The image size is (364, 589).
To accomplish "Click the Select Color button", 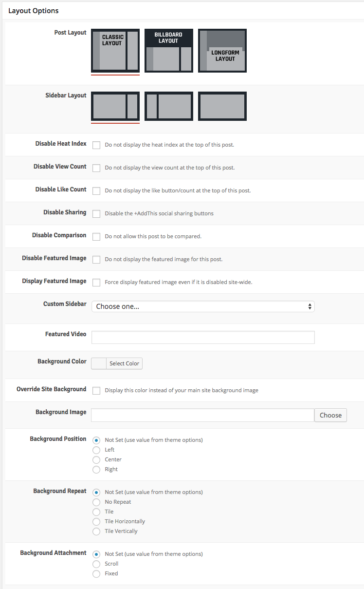I will coord(124,363).
